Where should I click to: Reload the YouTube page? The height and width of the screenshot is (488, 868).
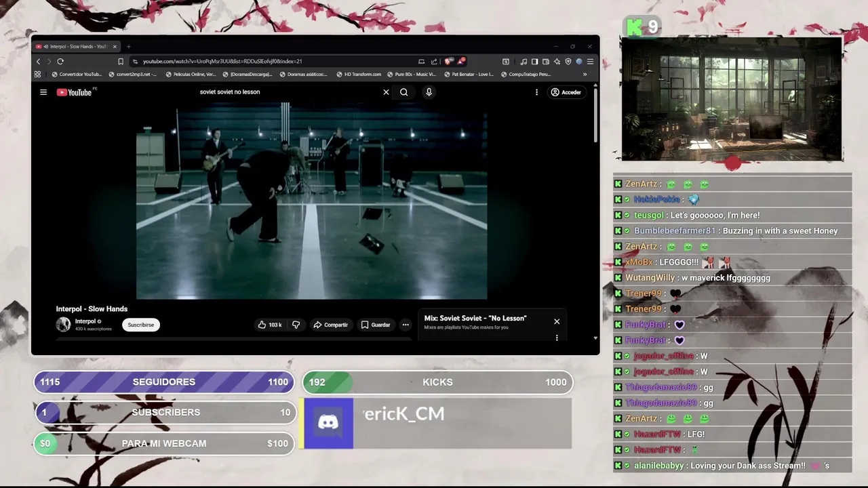60,61
